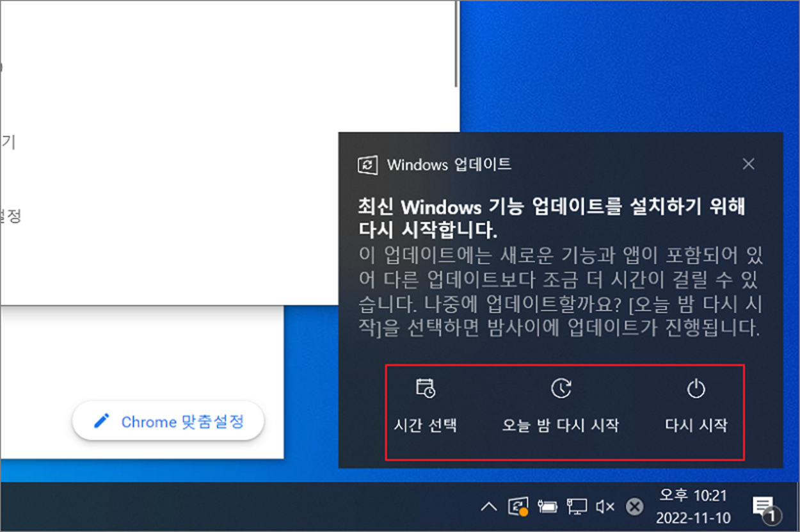Show hidden tray icons chevron
800x532 pixels.
tap(488, 507)
